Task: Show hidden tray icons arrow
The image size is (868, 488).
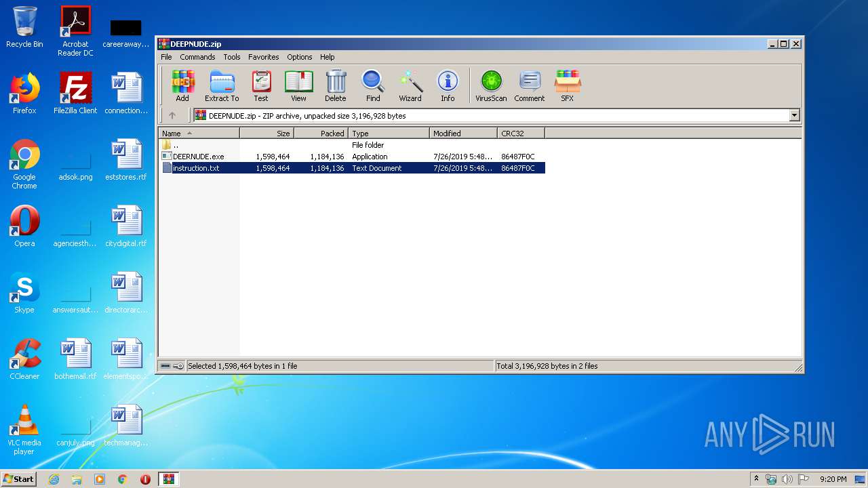Action: (x=756, y=479)
